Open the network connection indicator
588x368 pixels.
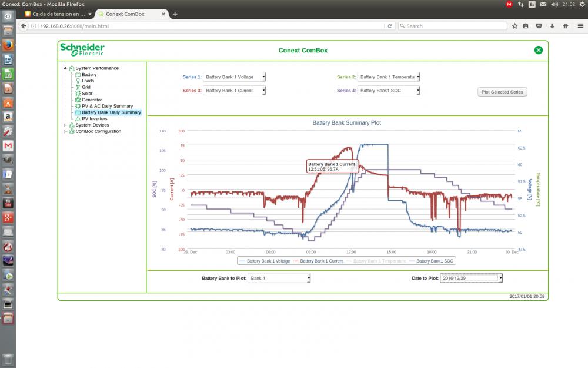pos(521,4)
